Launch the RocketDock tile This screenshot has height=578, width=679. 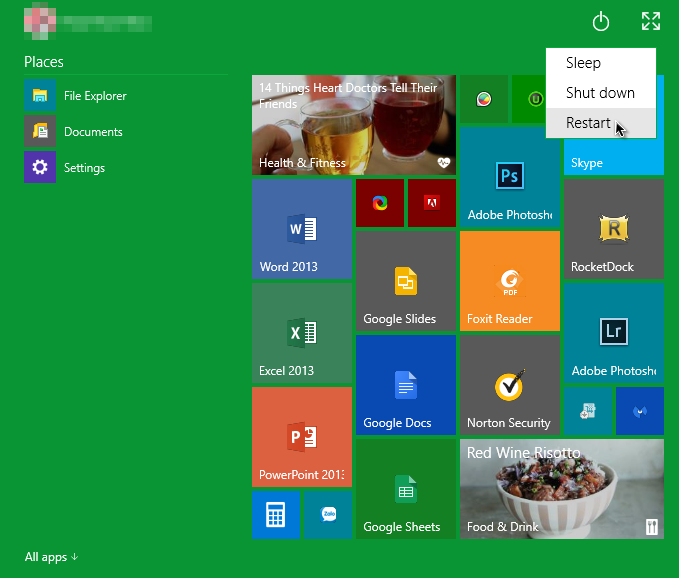[614, 229]
